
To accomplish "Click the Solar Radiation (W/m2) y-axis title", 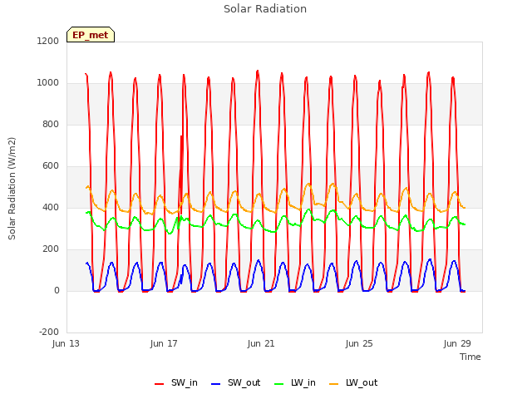I will point(12,189).
